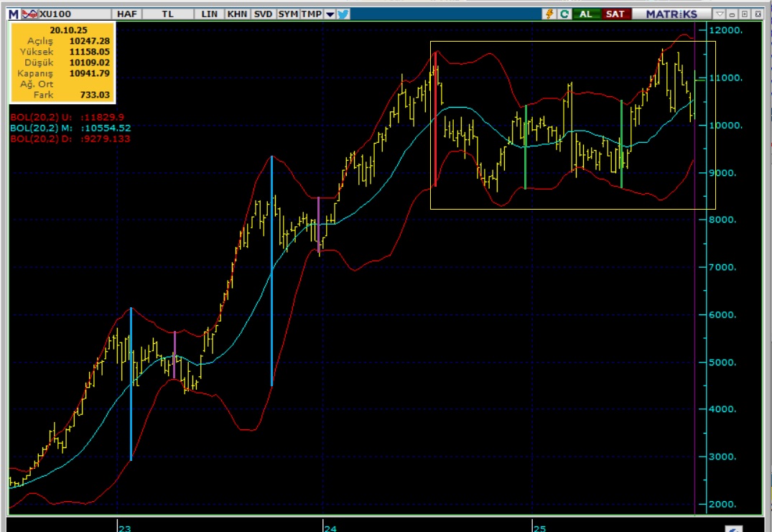Open the TL currency selector
The image size is (772, 532).
point(167,14)
